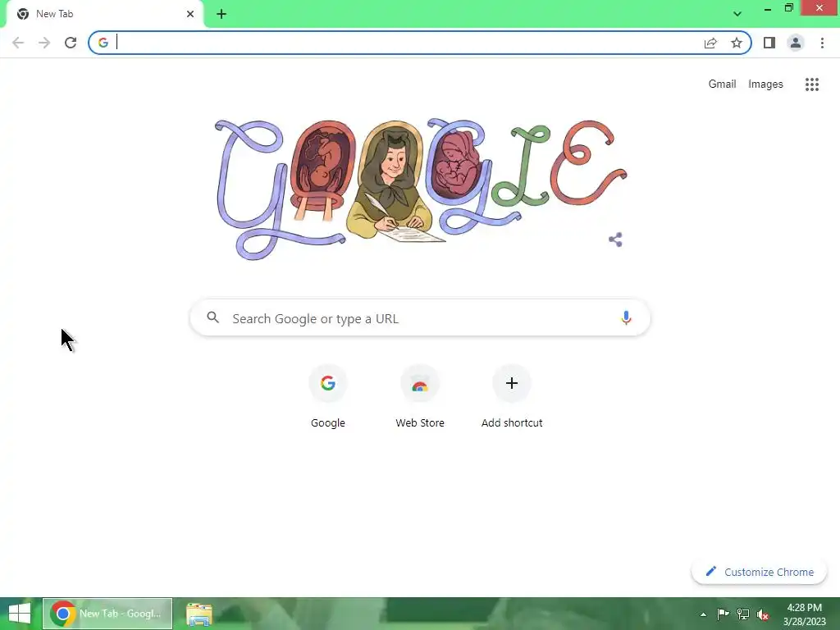Viewport: 840px width, 630px height.
Task: Open the Action Center flag icon
Action: (x=723, y=614)
